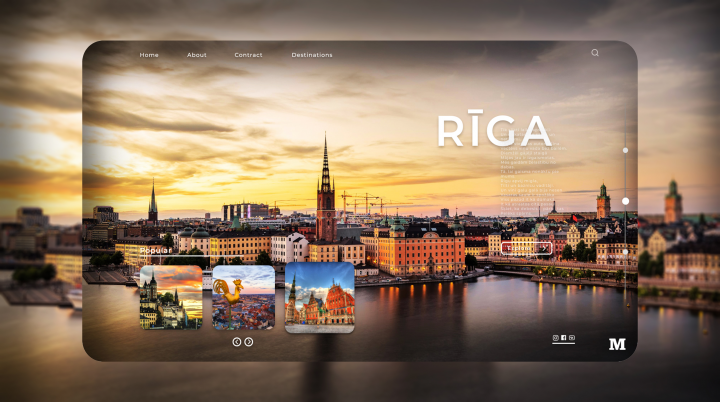Open the YouTube social icon
The image size is (720, 402).
pos(572,338)
